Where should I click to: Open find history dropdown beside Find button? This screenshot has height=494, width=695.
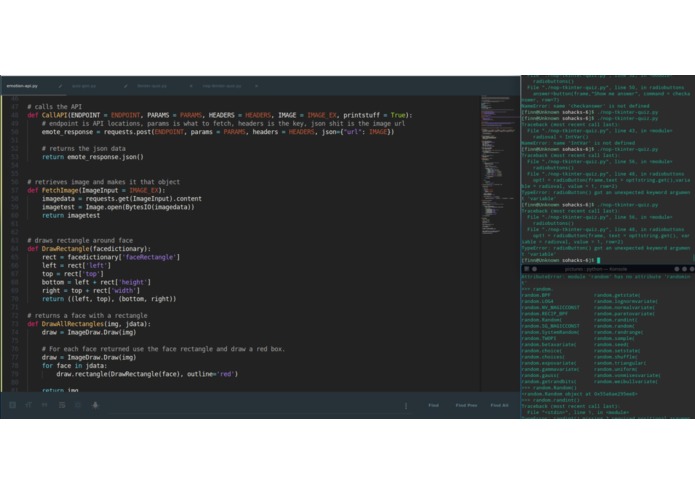pyautogui.click(x=406, y=405)
